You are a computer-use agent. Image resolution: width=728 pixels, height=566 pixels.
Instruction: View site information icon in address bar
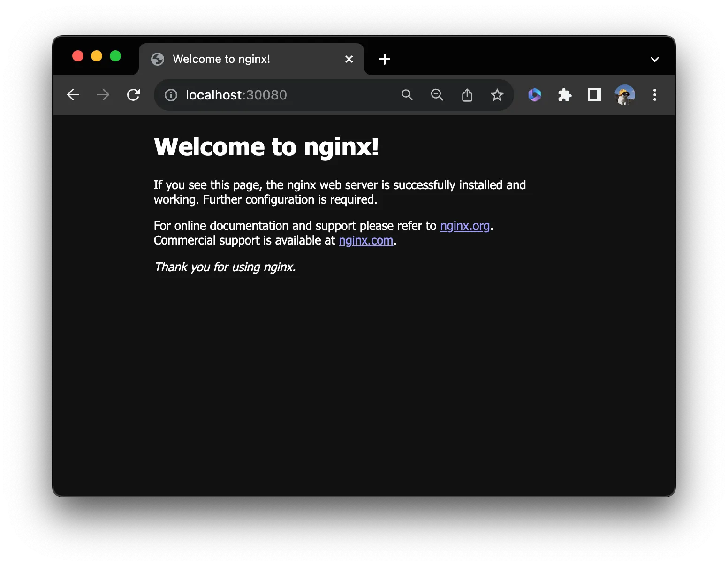(171, 95)
